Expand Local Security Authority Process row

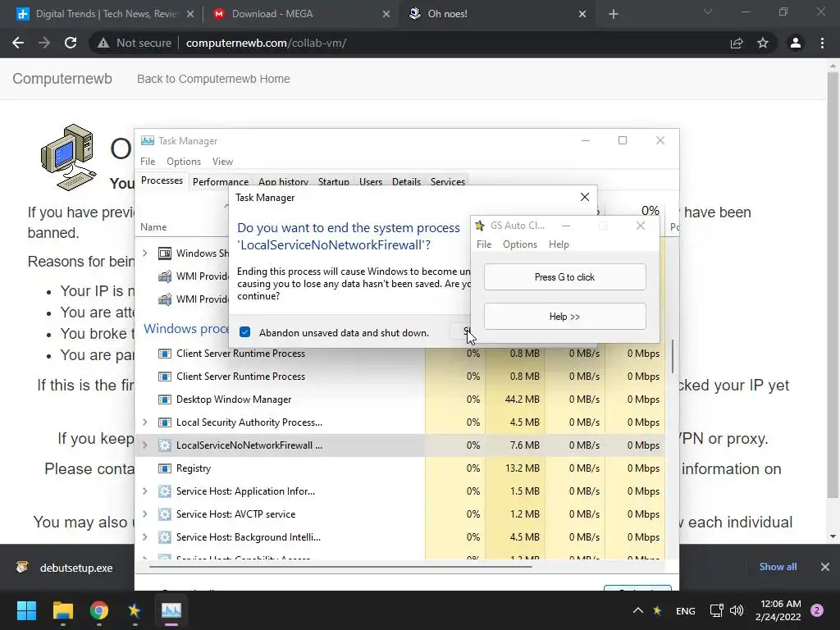click(144, 422)
